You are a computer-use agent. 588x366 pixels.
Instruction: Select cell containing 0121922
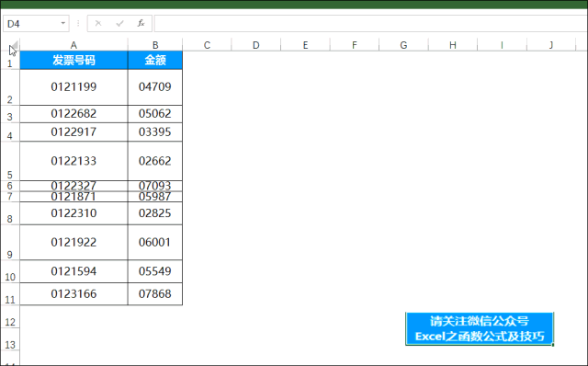click(73, 243)
